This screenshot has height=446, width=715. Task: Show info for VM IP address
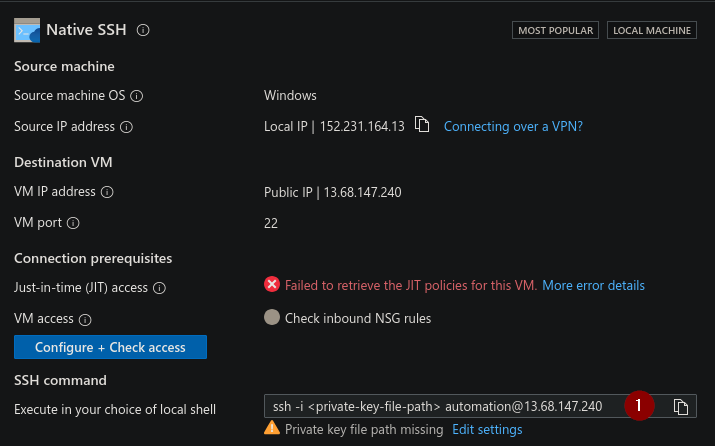click(107, 192)
